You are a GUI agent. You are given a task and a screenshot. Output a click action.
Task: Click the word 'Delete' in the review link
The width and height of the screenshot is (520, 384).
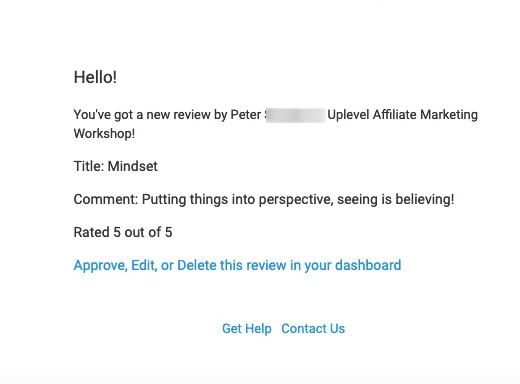click(x=197, y=265)
